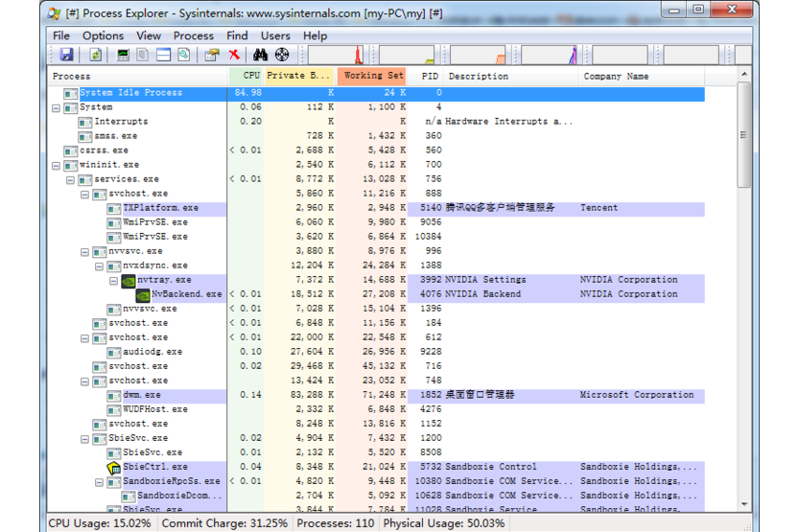Click the Properties toolbar icon
This screenshot has height=532, width=798.
(x=211, y=55)
